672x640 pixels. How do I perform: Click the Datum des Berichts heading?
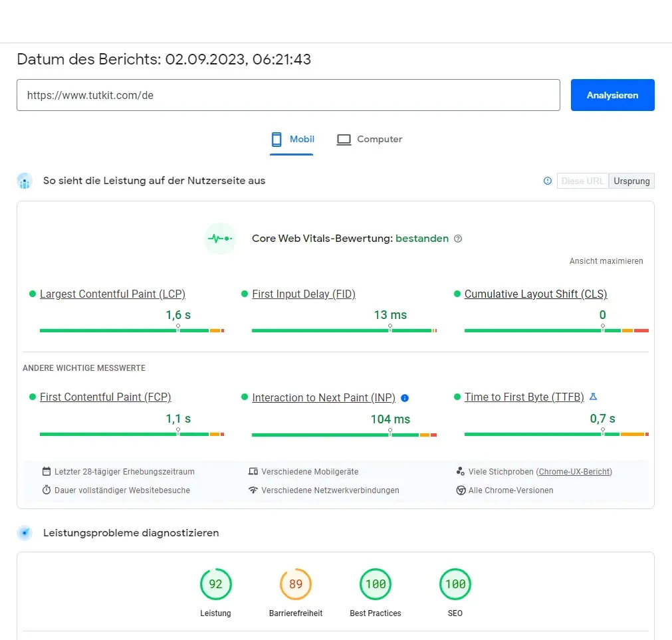tap(164, 59)
